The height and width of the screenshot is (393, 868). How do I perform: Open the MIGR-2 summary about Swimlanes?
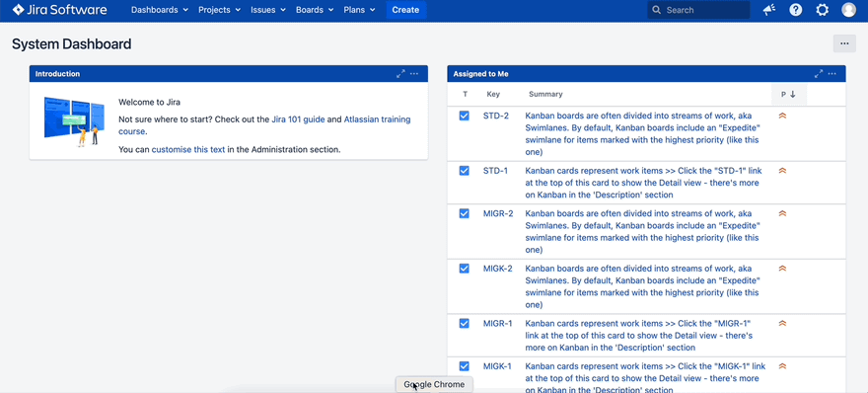(642, 231)
